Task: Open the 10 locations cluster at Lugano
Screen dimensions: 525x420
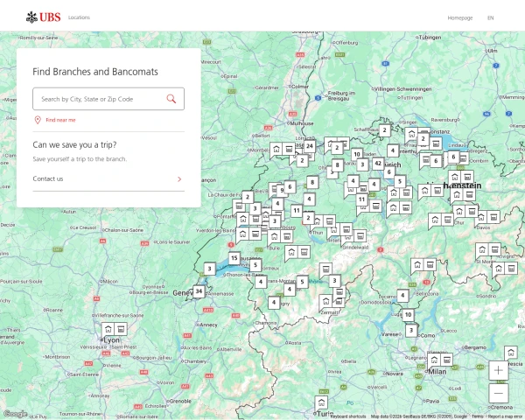Action: [x=408, y=314]
